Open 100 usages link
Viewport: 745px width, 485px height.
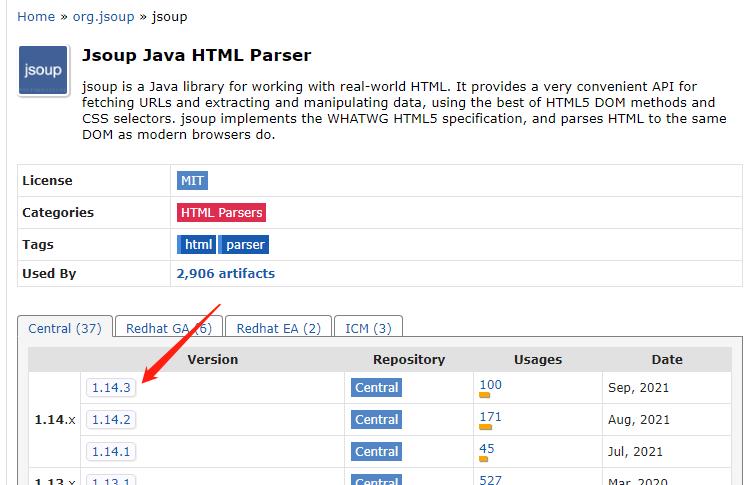point(490,385)
